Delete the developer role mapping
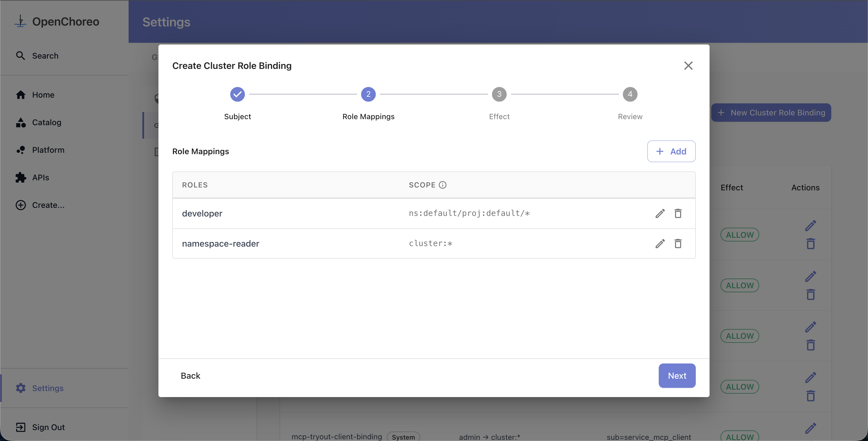This screenshot has width=868, height=441. click(x=678, y=213)
